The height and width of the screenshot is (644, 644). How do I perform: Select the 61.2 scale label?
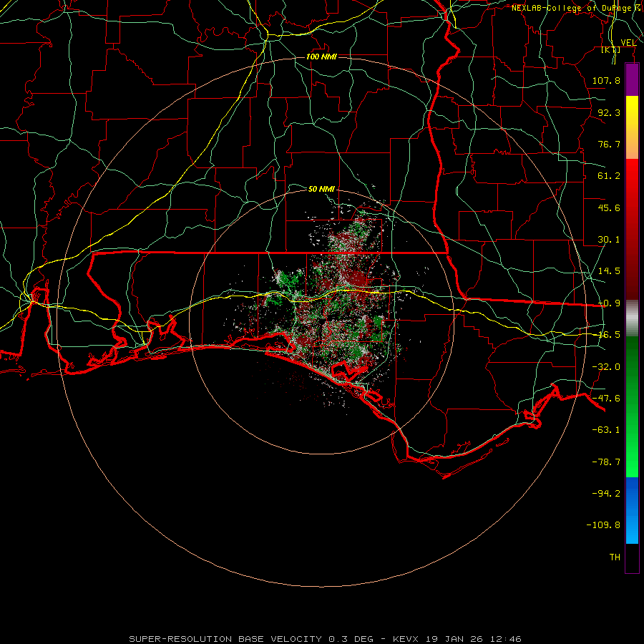pos(609,176)
